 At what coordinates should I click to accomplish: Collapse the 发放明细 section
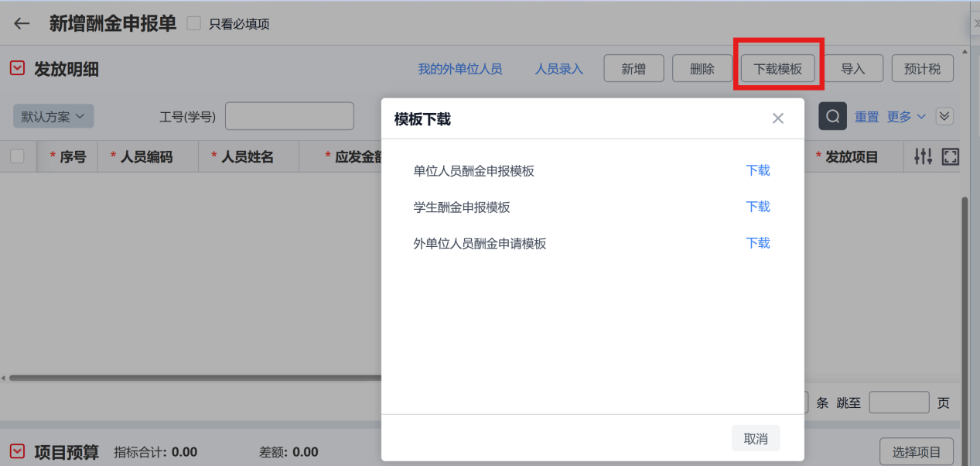pos(17,69)
